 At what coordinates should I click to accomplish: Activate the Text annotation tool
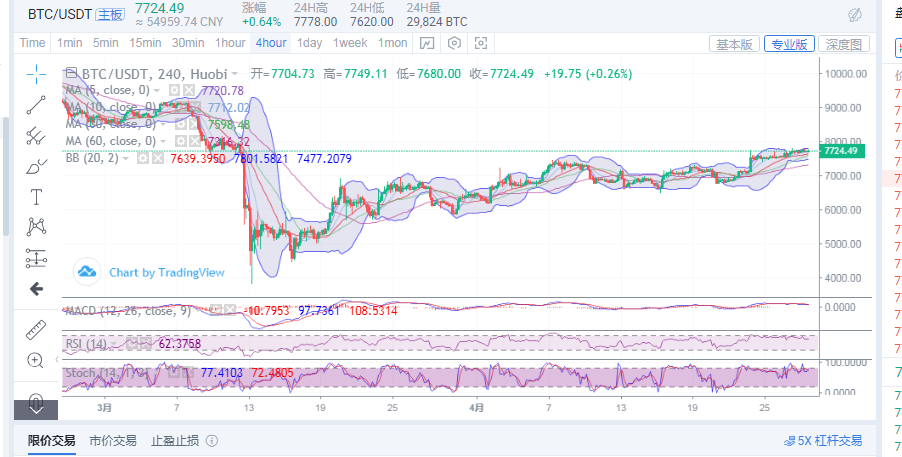[36, 197]
